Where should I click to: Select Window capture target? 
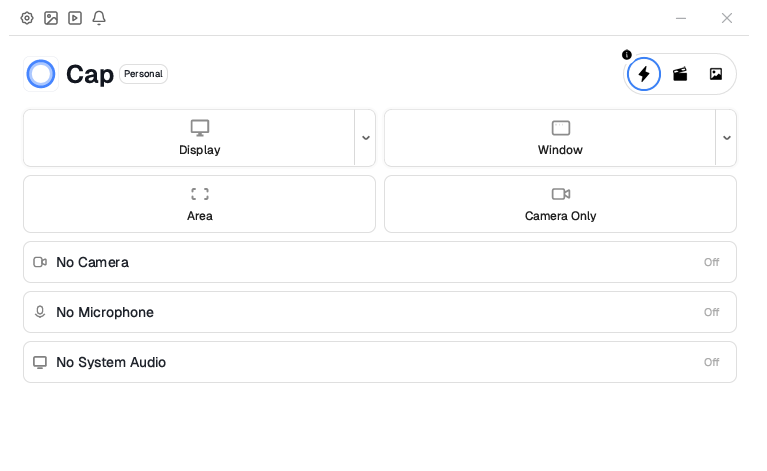560,138
